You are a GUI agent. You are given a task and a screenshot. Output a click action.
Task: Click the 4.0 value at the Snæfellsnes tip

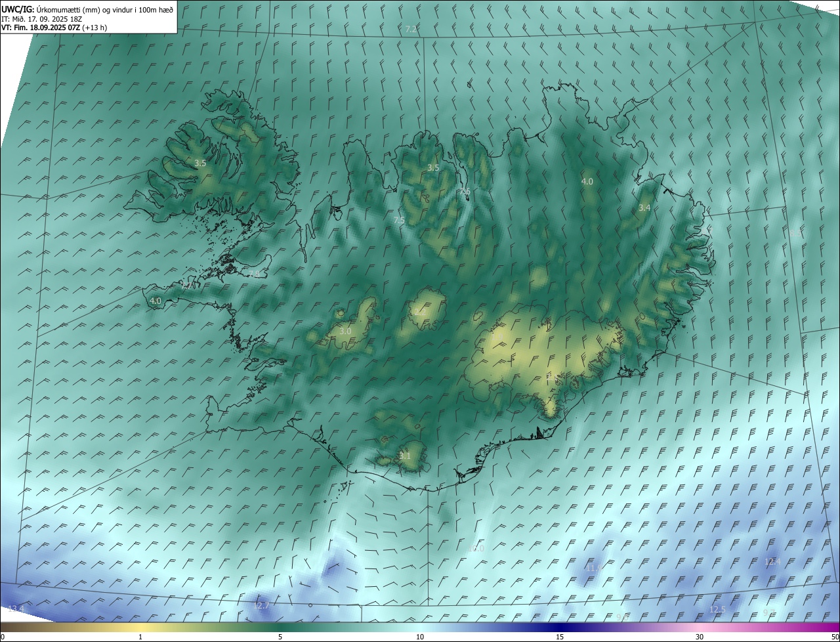pos(156,301)
